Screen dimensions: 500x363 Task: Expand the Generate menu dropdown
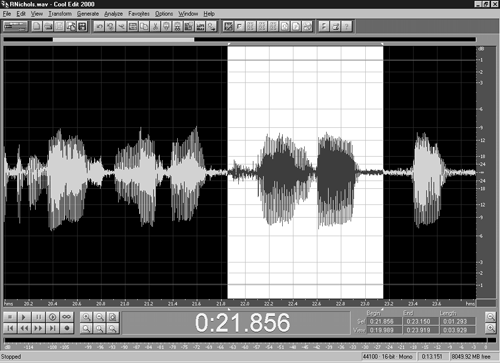point(88,14)
